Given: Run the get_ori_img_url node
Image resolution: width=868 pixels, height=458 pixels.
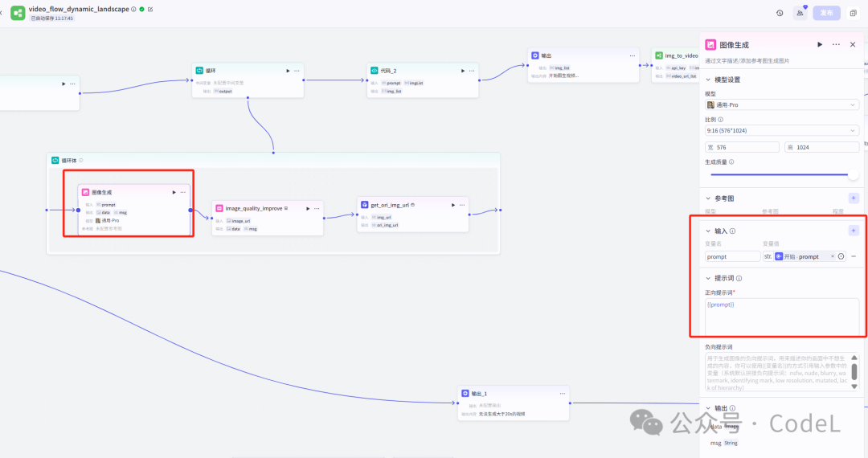Looking at the screenshot, I should click(x=452, y=205).
